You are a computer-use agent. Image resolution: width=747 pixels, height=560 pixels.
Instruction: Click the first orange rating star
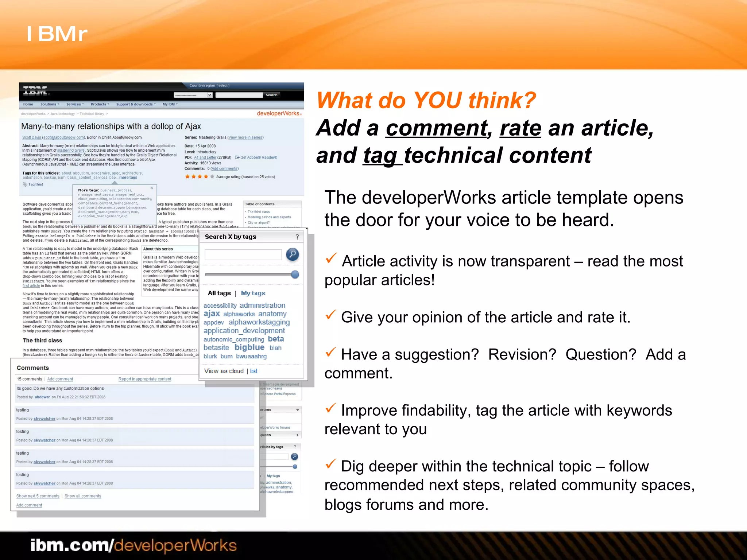[187, 177]
